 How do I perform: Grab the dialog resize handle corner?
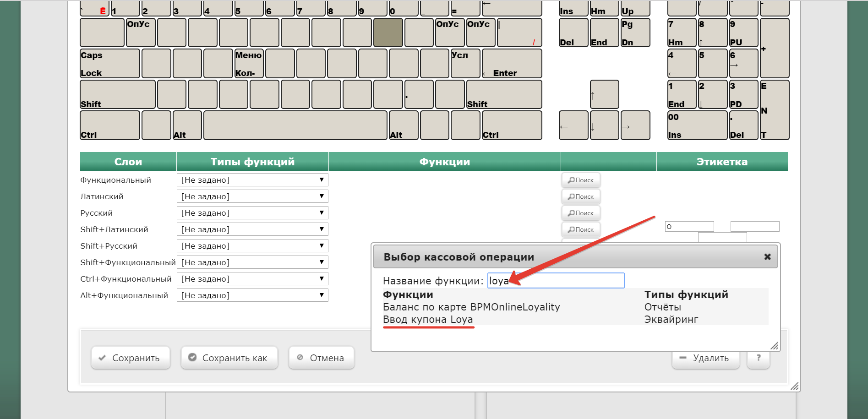775,346
